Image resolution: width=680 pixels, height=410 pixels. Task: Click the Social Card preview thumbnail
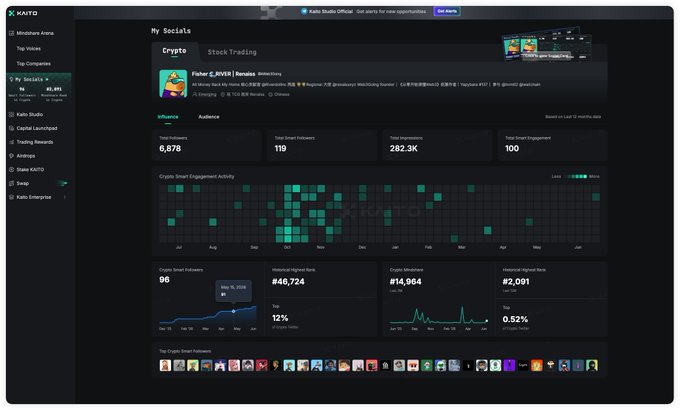(x=547, y=45)
